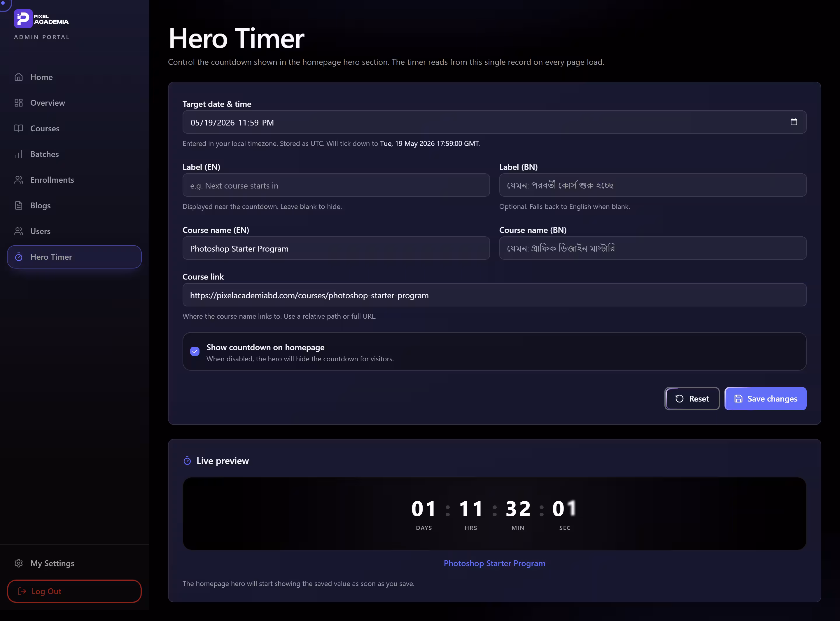
Task: Click the 'Control the countdown shown' subtitle
Action: (386, 62)
